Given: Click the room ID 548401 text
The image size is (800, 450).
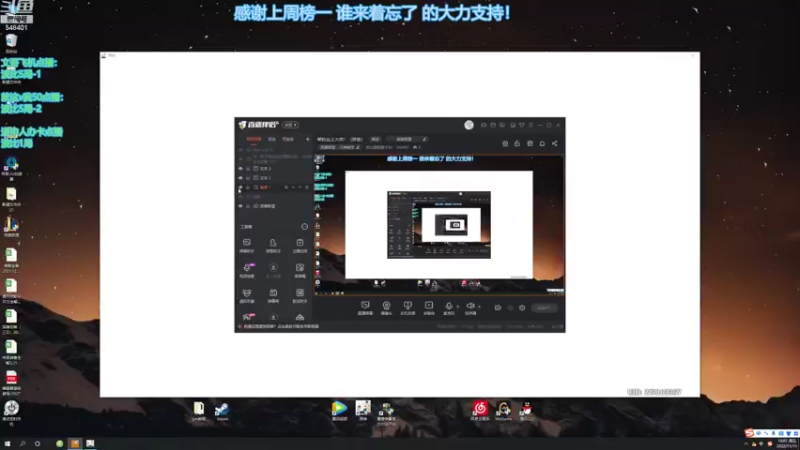Looking at the screenshot, I should coord(403,147).
